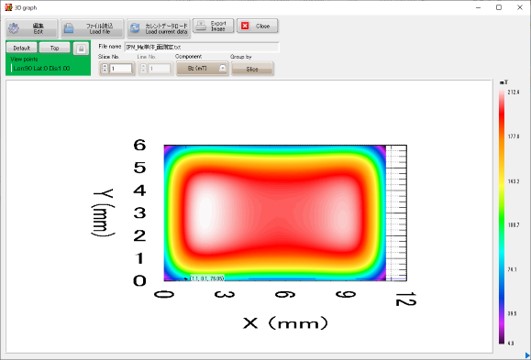Click the Slice No. input field

[x=121, y=68]
